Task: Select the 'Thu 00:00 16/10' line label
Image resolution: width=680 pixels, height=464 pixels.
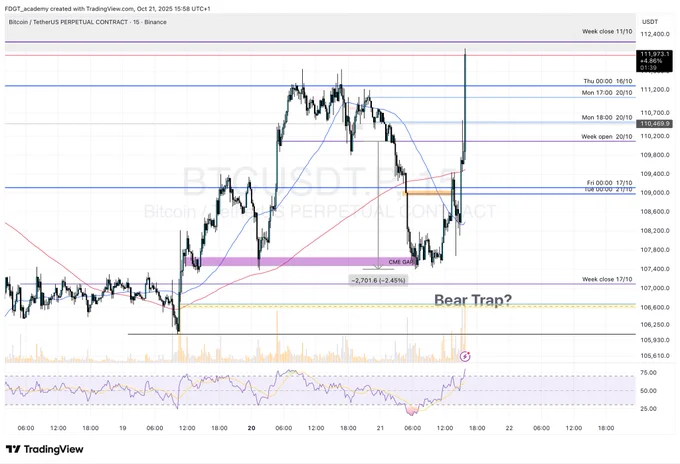Action: (608, 81)
